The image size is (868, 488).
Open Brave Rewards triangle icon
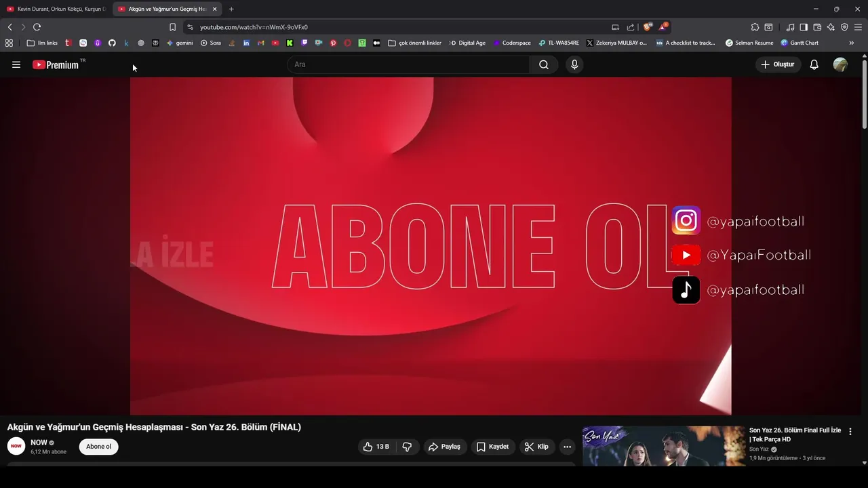click(x=663, y=27)
